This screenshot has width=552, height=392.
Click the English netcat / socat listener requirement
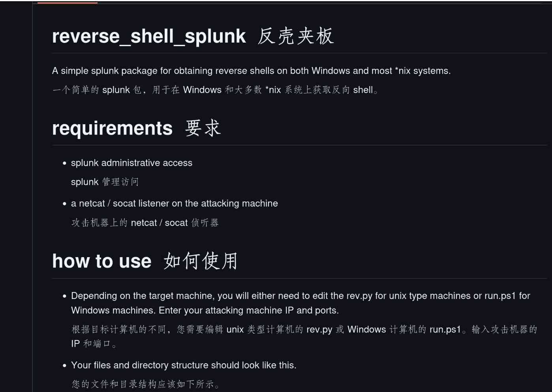click(x=174, y=203)
